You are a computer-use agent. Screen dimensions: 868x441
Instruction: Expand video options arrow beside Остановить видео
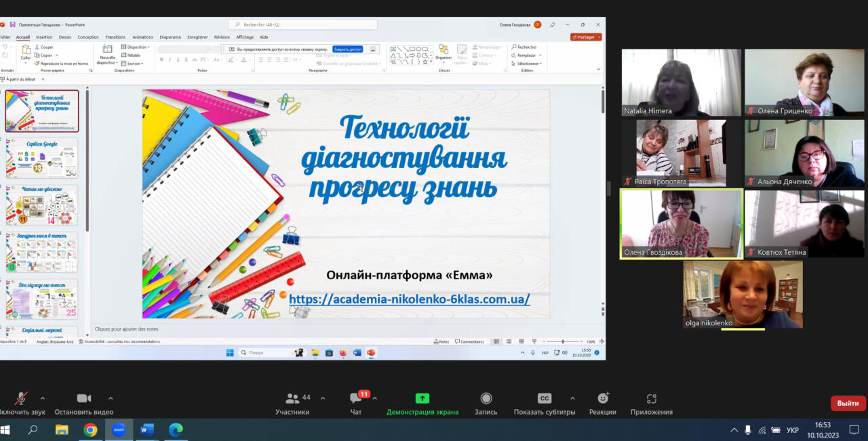[111, 398]
